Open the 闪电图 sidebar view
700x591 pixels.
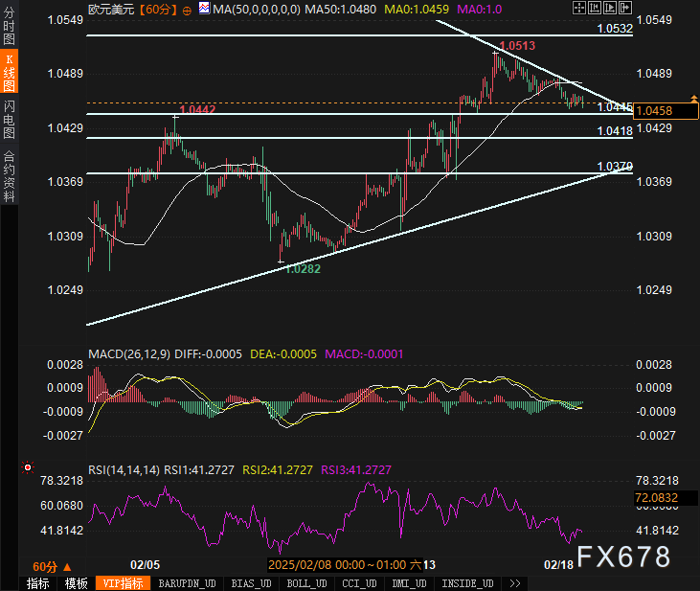click(10, 120)
